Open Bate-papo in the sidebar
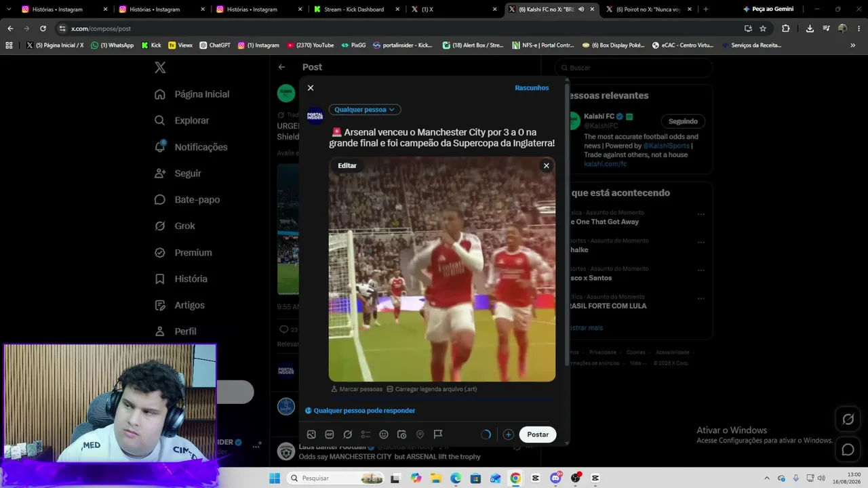This screenshot has height=488, width=868. click(x=187, y=200)
